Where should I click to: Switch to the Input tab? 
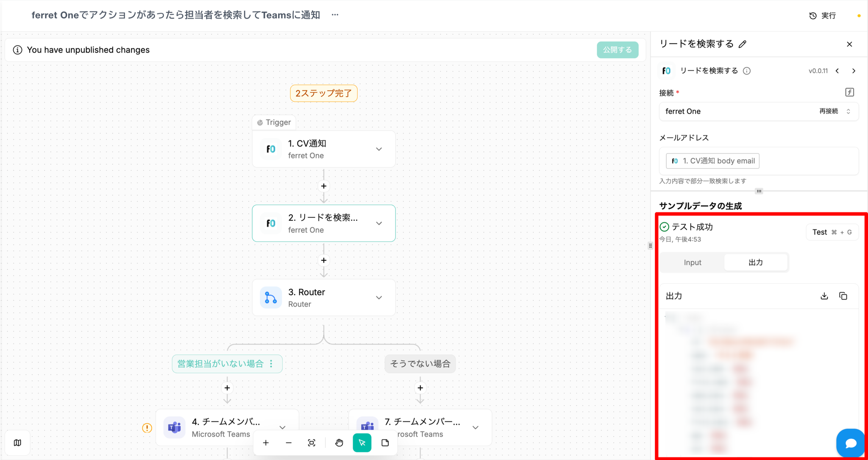click(692, 262)
